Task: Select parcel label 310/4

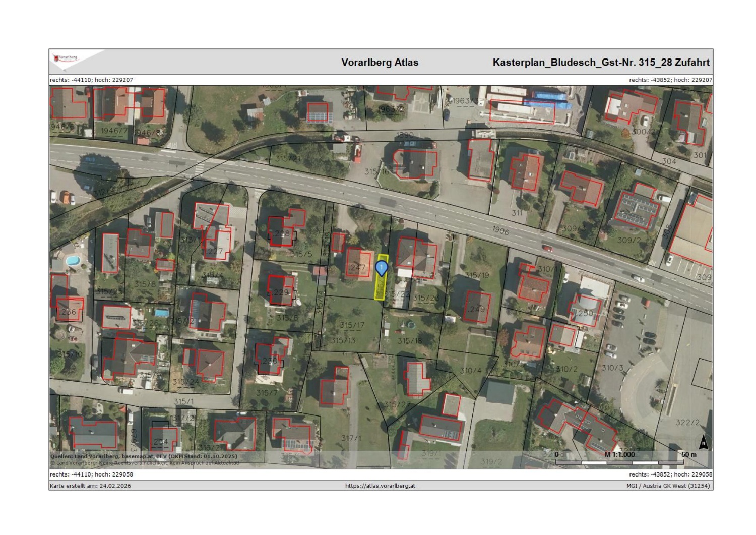Action: [470, 371]
